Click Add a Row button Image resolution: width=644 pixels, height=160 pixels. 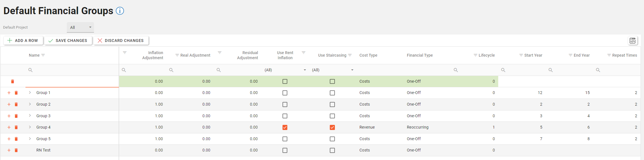(23, 40)
